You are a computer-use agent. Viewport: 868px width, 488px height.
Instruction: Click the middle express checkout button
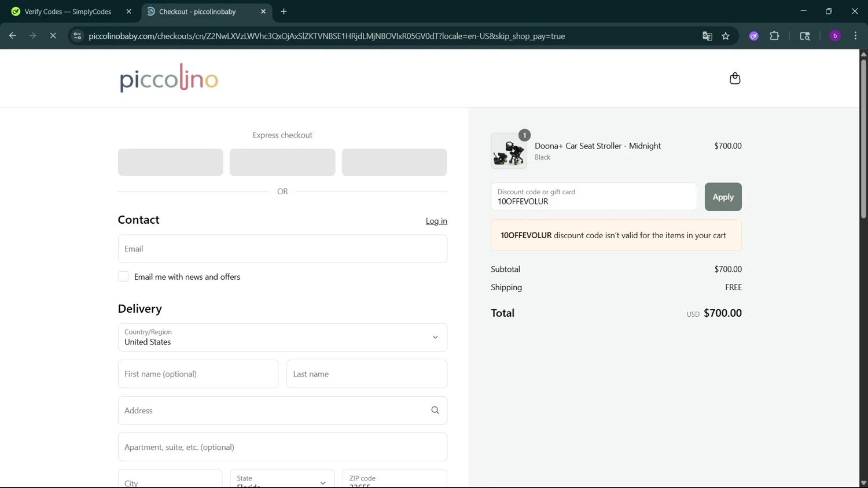tap(282, 162)
